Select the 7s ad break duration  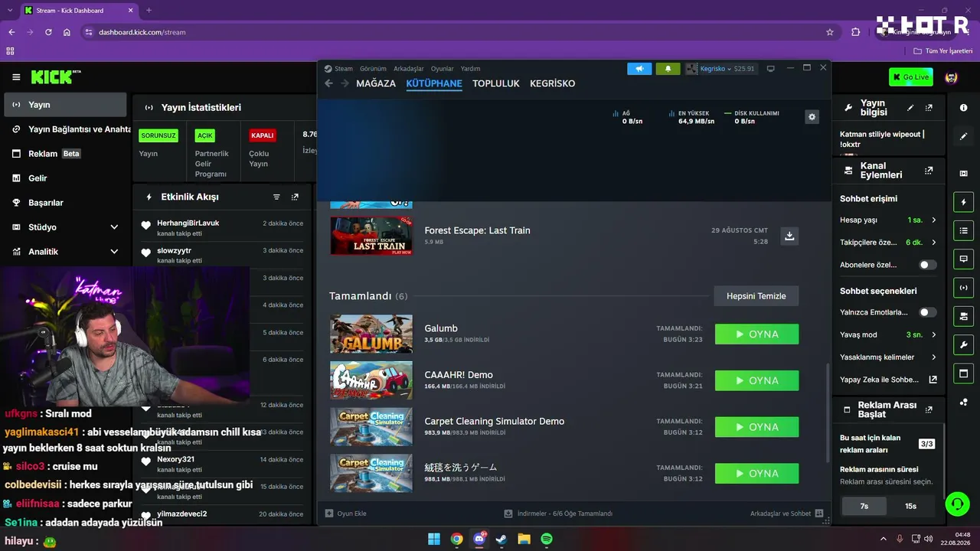click(x=864, y=506)
